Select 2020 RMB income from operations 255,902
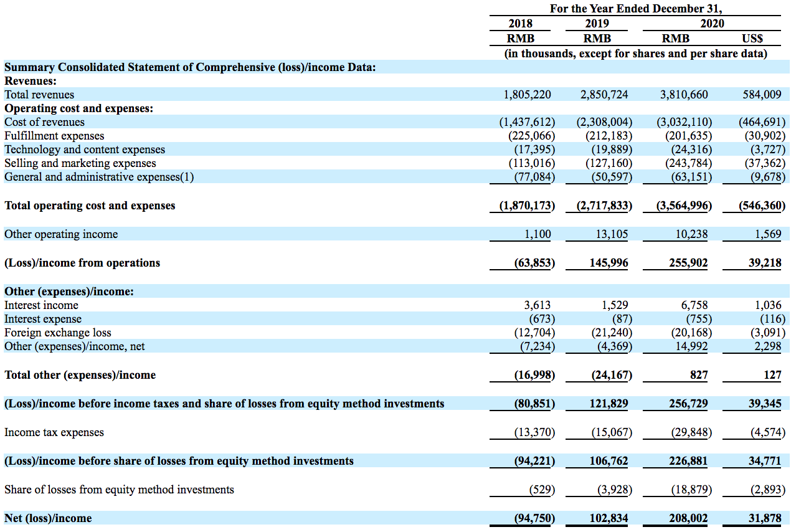The height and width of the screenshot is (532, 791). coord(689,263)
